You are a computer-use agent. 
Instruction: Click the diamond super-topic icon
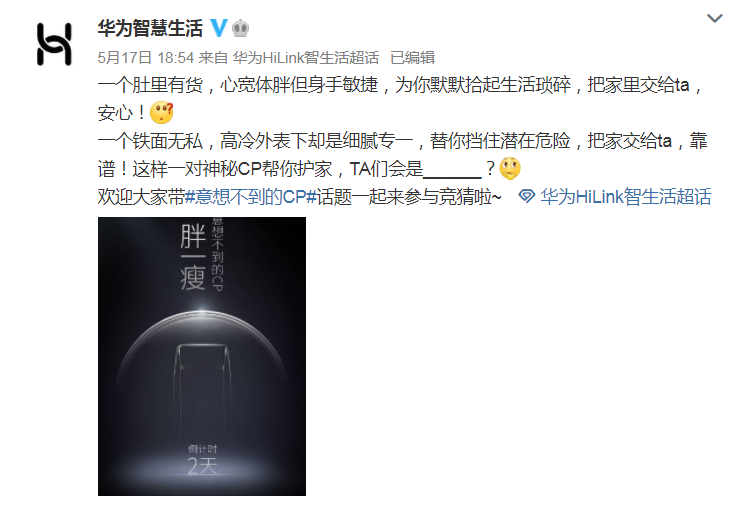[x=527, y=196]
